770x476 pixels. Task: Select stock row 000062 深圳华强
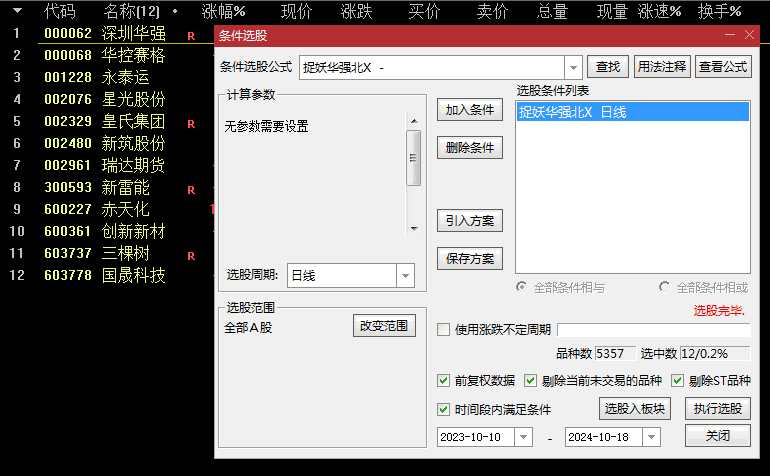point(107,33)
